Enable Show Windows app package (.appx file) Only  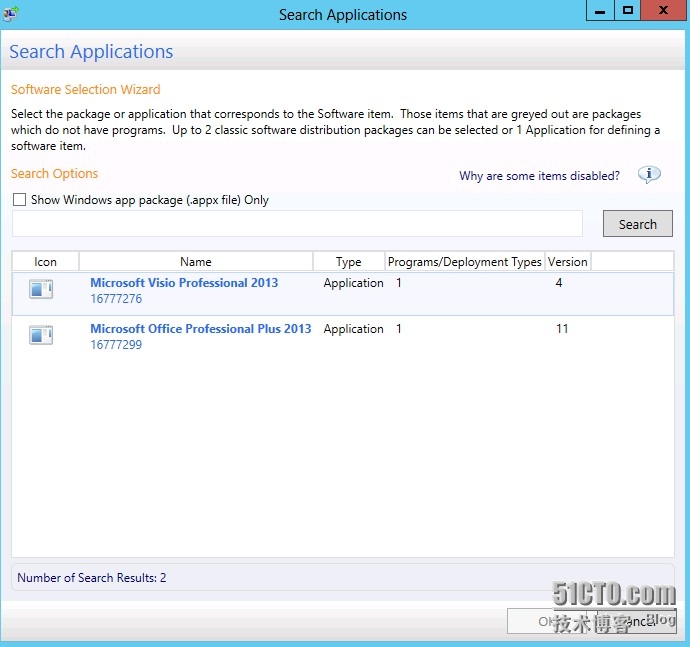(x=19, y=199)
